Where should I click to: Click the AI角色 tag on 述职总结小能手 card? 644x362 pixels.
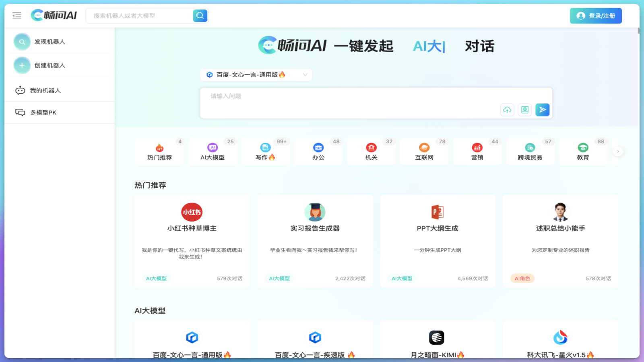coord(522,278)
